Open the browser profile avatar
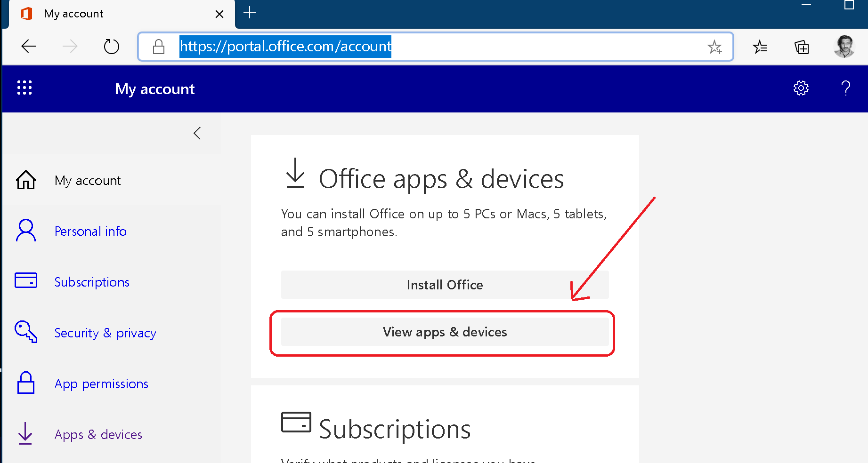The width and height of the screenshot is (868, 463). 844,46
